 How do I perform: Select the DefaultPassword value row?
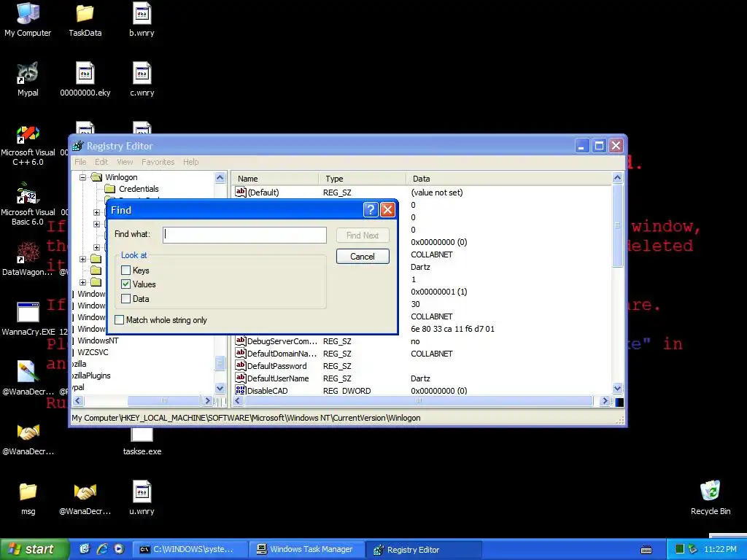pos(422,366)
